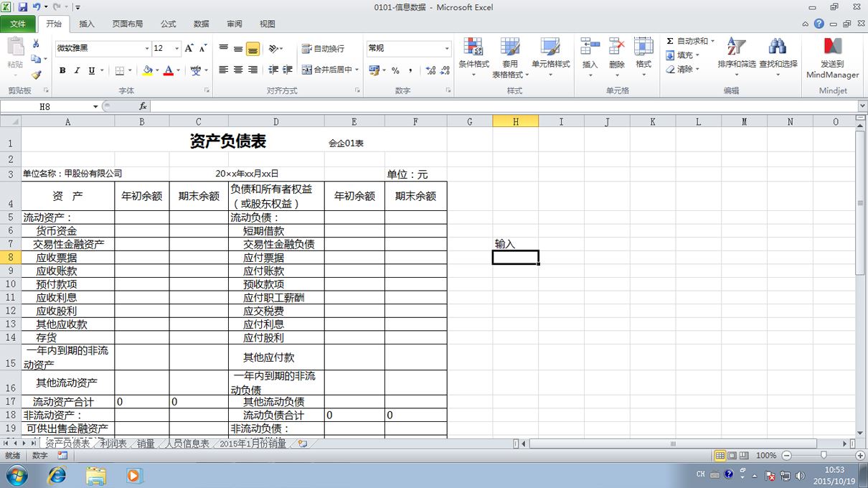This screenshot has width=868, height=488.
Task: Click the AutoSum (自动求和) button
Action: point(690,41)
